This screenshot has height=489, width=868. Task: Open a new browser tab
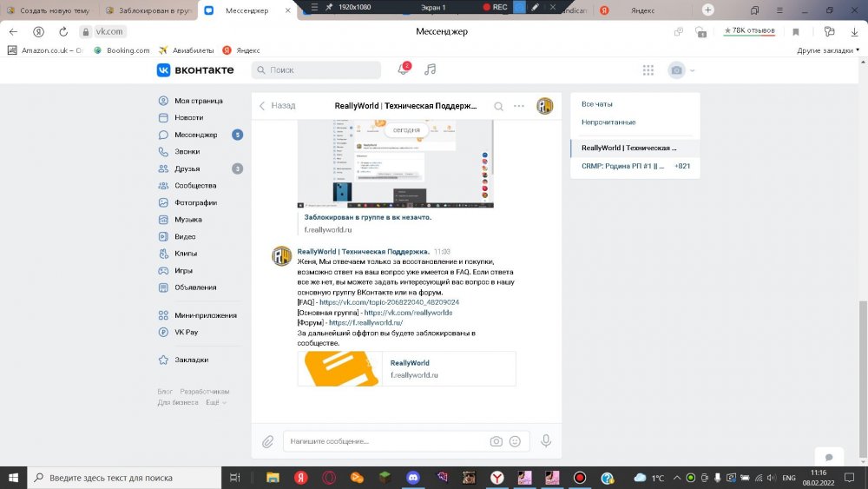[x=707, y=10]
